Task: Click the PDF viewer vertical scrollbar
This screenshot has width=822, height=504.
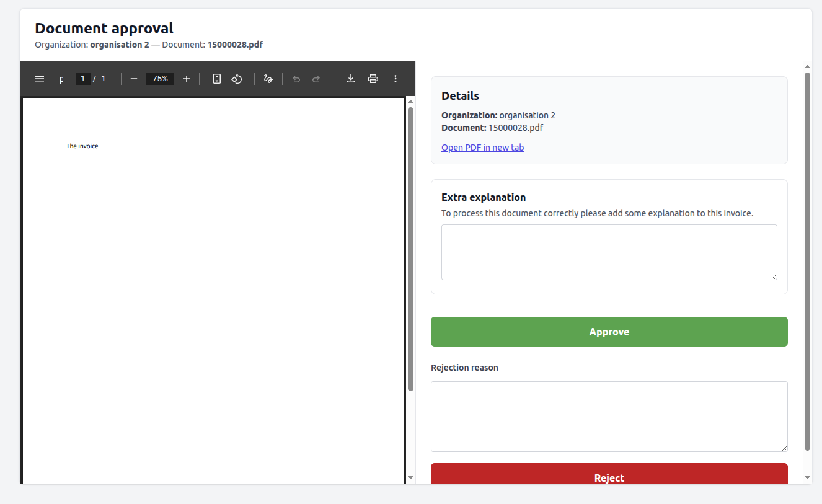Action: (x=410, y=248)
